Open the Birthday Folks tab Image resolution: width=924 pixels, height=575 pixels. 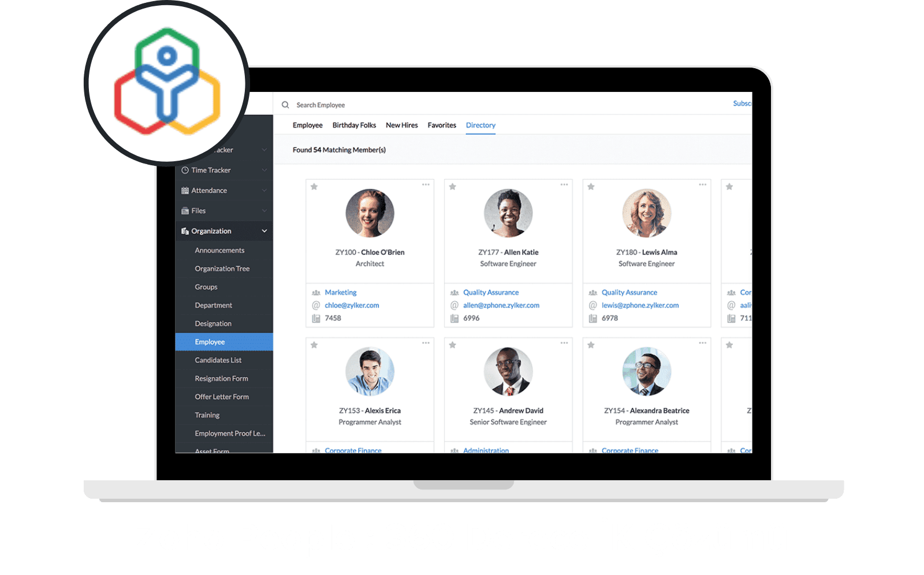click(x=354, y=125)
